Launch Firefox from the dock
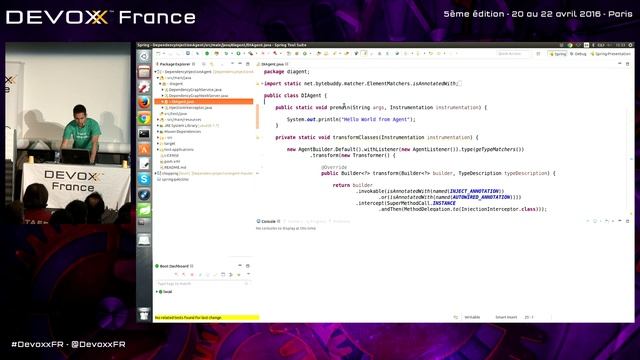The height and width of the screenshot is (360, 640). [x=144, y=102]
